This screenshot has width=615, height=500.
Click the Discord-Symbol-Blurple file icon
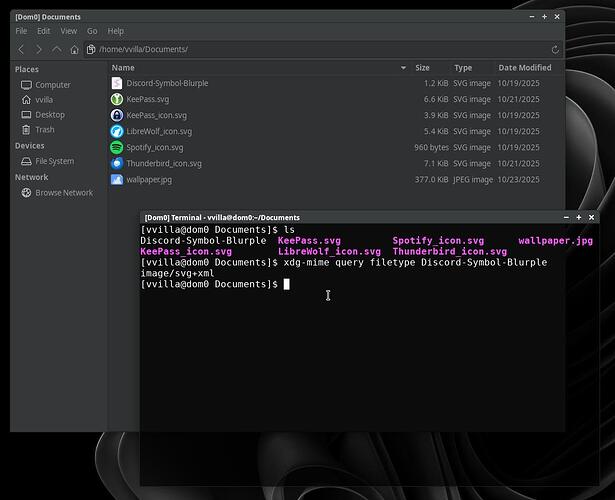tap(116, 83)
